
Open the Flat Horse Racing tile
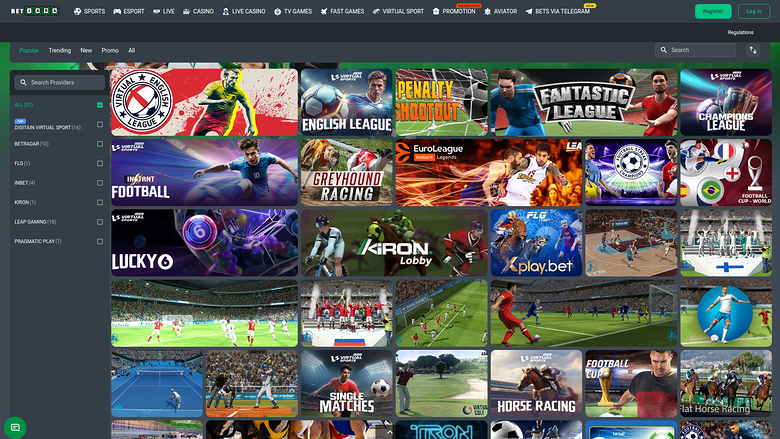(726, 383)
